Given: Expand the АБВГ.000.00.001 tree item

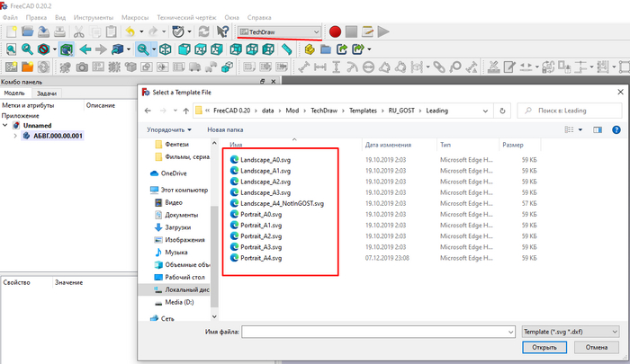Looking at the screenshot, I should (x=16, y=137).
